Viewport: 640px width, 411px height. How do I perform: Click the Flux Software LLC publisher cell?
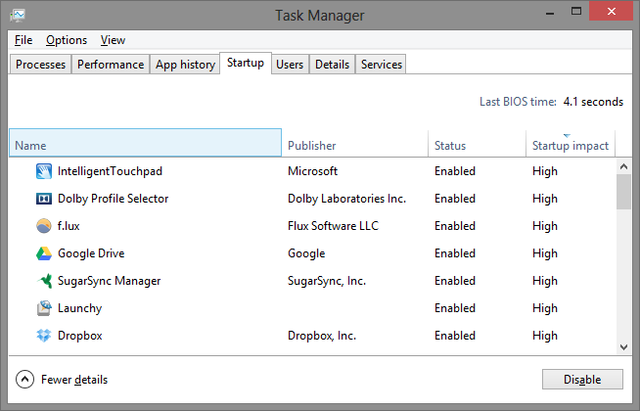tap(333, 226)
